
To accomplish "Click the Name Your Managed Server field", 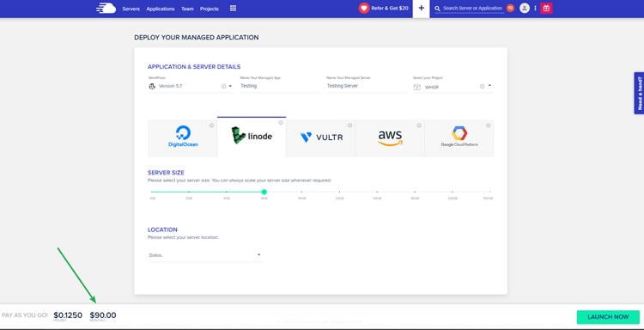I will (x=366, y=86).
